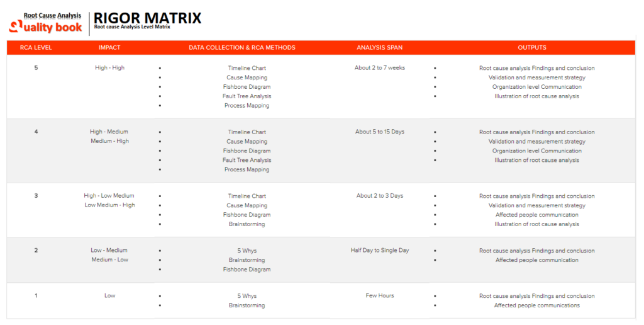Click Organization level Communication in level 5 row
Image resolution: width=644 pixels, height=325 pixels.
(536, 87)
